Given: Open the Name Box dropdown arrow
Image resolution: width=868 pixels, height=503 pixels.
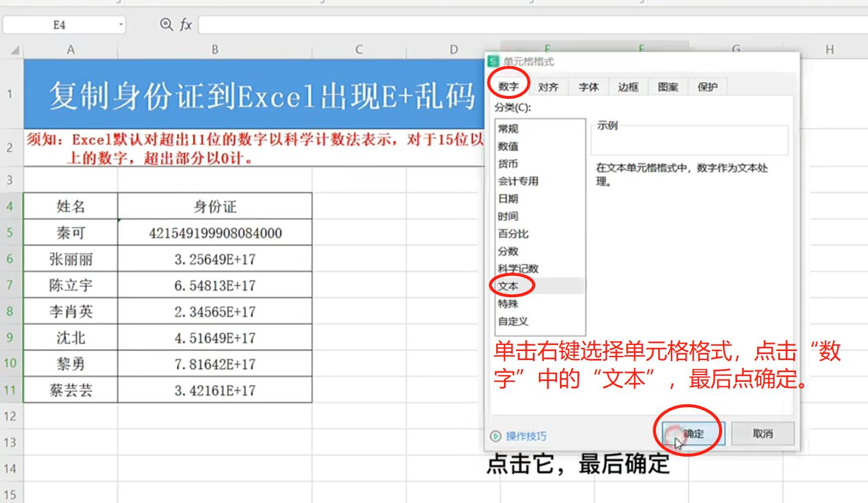Looking at the screenshot, I should (121, 25).
